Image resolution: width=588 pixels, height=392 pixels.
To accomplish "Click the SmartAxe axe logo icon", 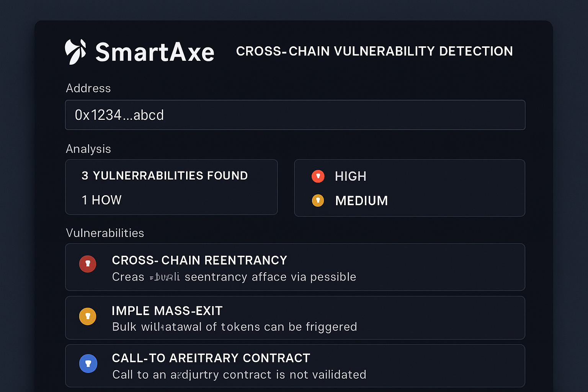I will click(x=75, y=51).
